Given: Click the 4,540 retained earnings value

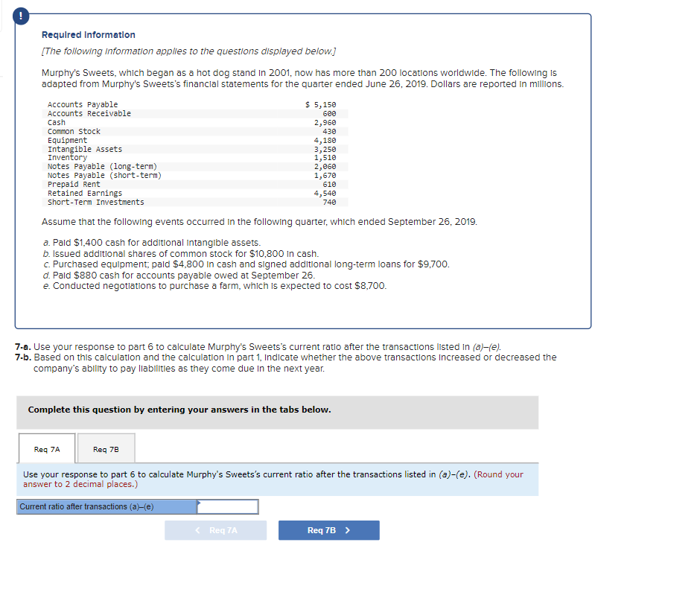Looking at the screenshot, I should pos(325,194).
